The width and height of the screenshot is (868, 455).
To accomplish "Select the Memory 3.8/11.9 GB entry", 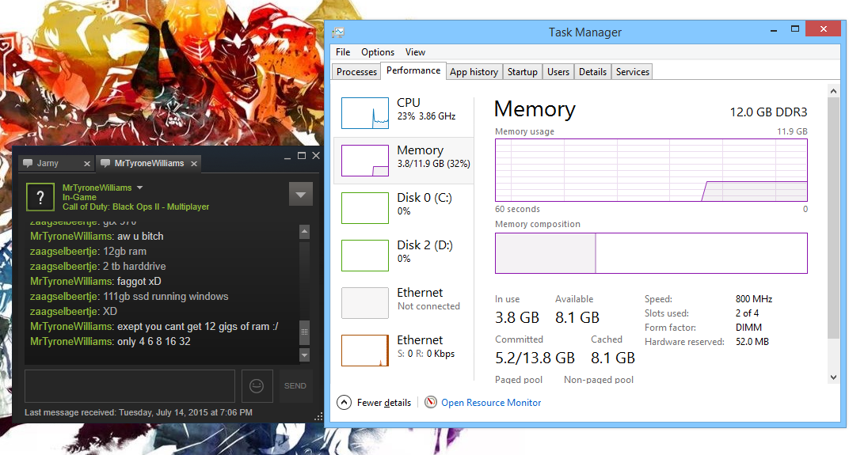I will (x=404, y=161).
